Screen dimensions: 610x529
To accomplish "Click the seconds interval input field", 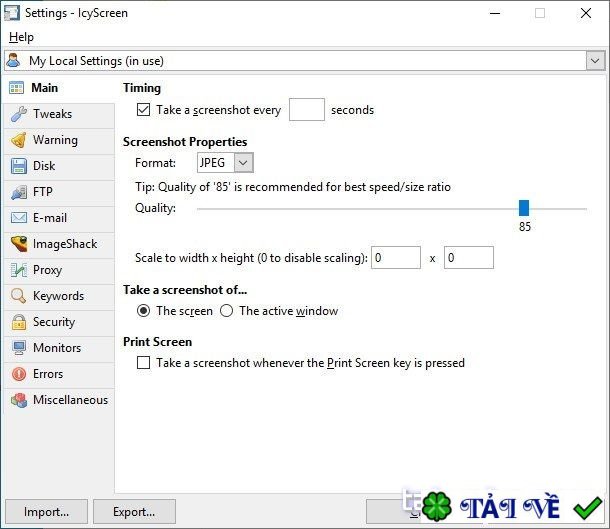I will point(307,110).
